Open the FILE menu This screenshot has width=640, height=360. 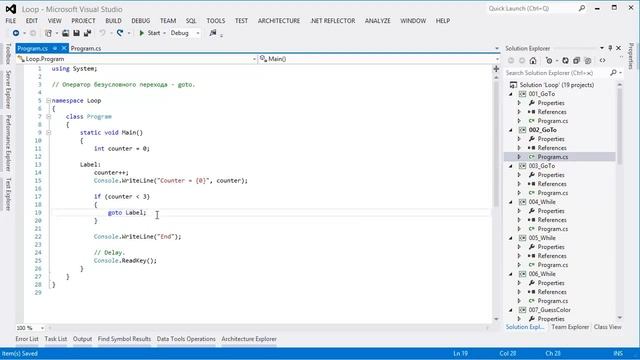point(11,21)
